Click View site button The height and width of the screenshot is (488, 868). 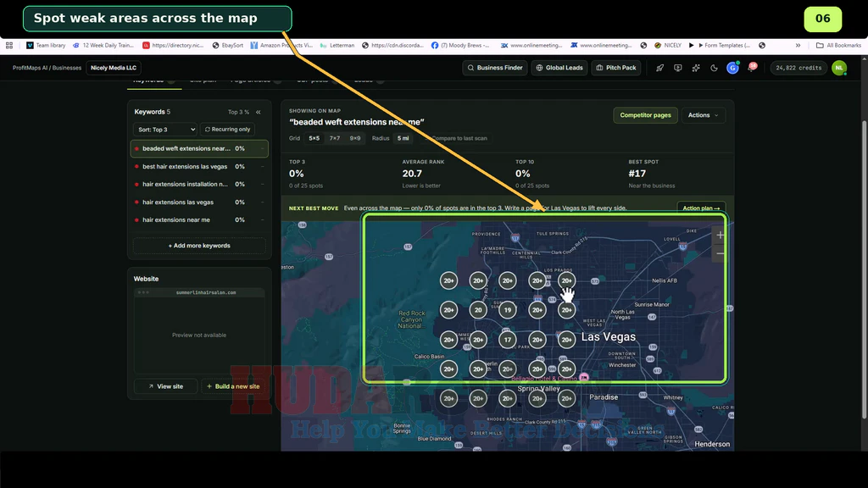(x=165, y=386)
